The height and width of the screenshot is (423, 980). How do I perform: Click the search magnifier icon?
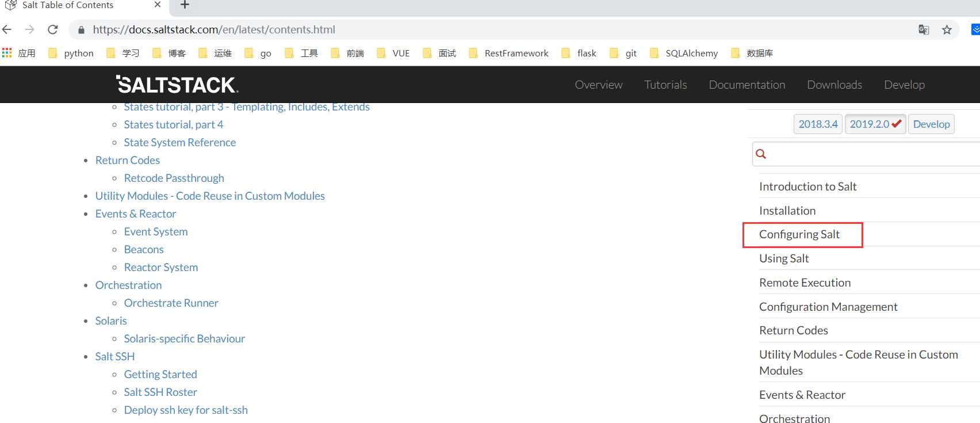pyautogui.click(x=761, y=154)
